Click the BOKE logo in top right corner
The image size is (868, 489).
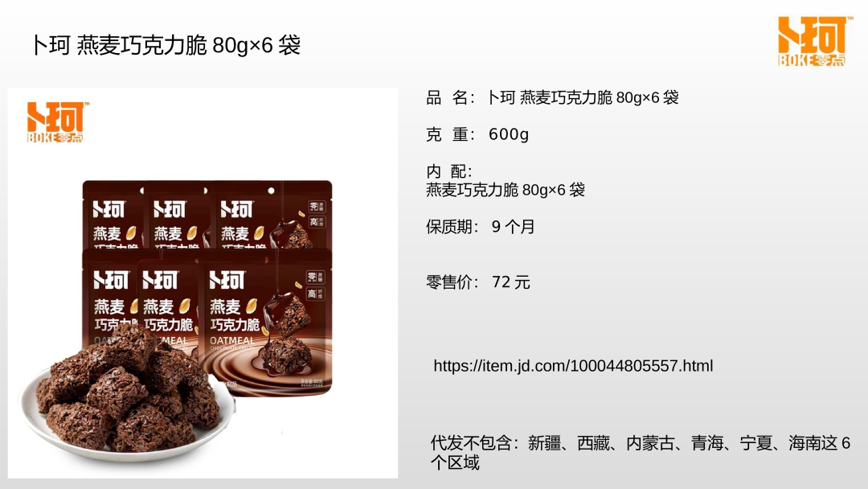click(x=813, y=42)
